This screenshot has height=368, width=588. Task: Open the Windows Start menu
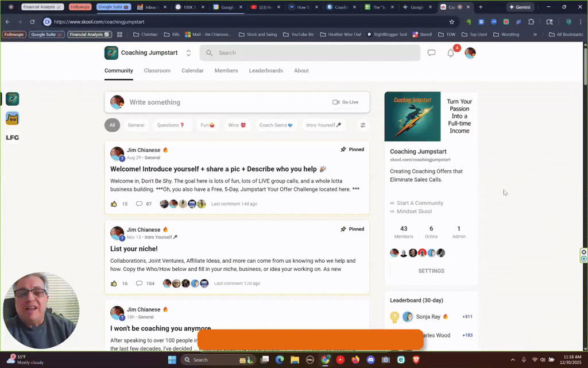[x=172, y=360]
